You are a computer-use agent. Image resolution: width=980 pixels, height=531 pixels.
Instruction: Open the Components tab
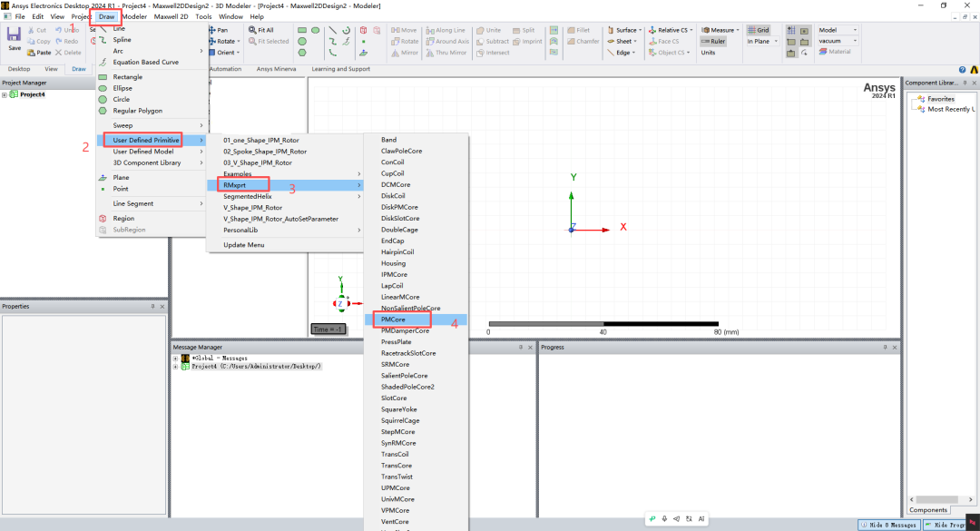pyautogui.click(x=928, y=510)
